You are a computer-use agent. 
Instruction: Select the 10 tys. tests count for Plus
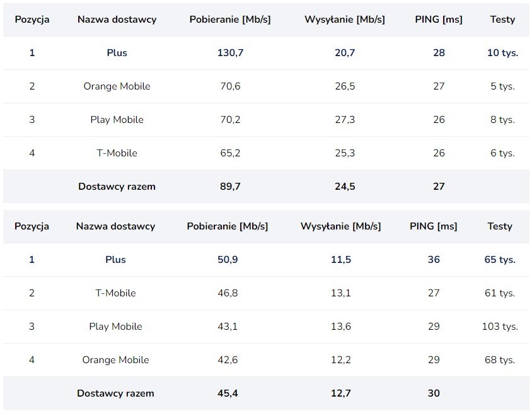pos(502,53)
